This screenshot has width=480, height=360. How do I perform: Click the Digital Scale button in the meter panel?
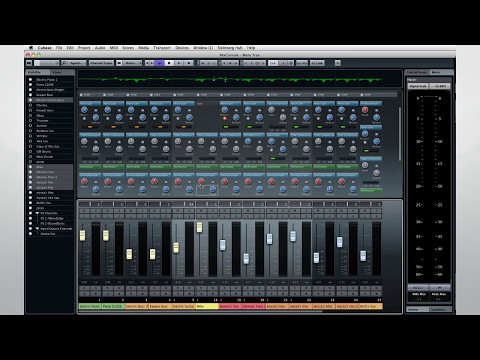coord(418,86)
